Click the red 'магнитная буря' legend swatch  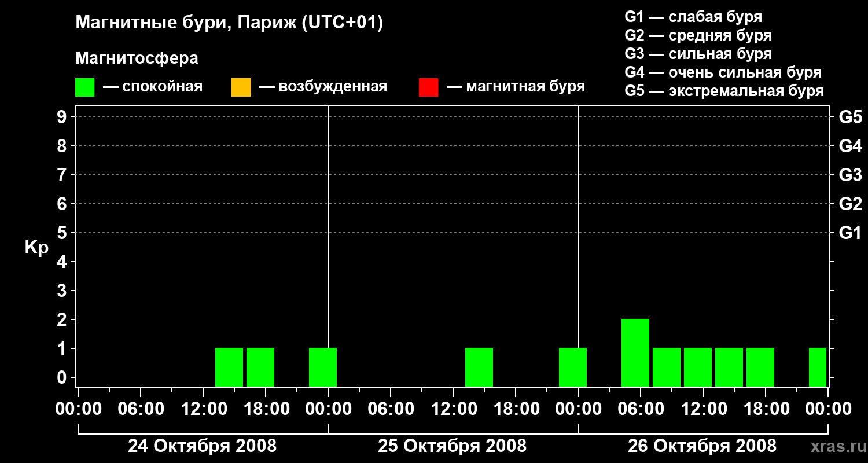click(428, 87)
